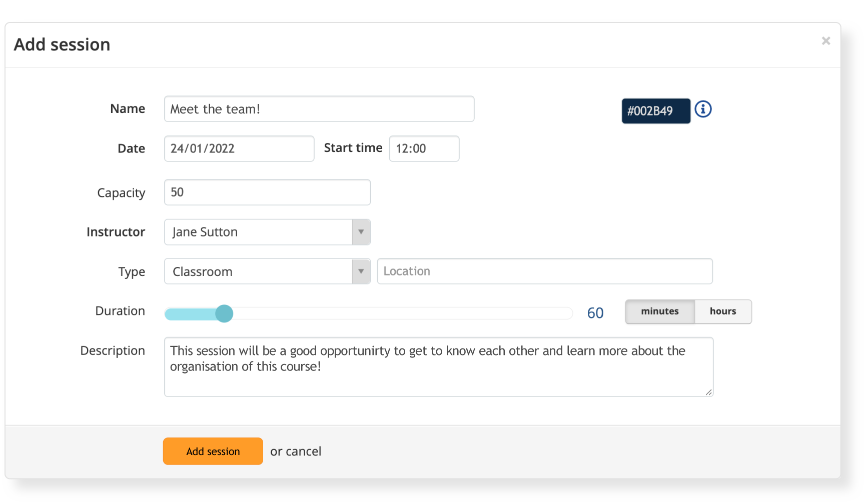The image size is (866, 504).
Task: Focus the empty Location input
Action: 544,271
